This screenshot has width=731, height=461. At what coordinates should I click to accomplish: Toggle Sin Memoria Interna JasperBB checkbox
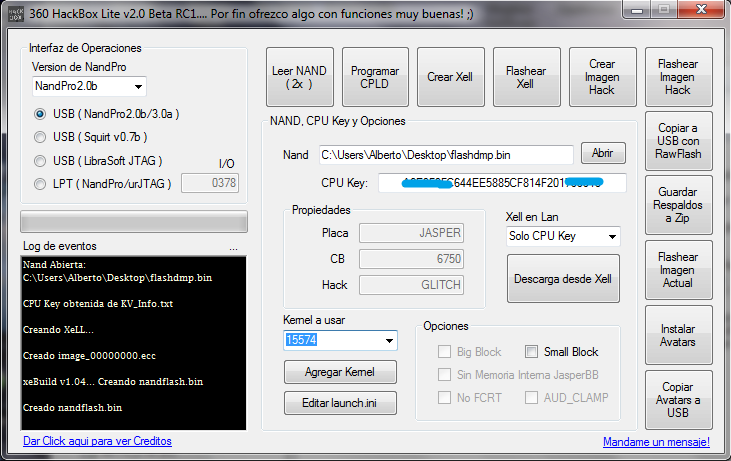444,375
